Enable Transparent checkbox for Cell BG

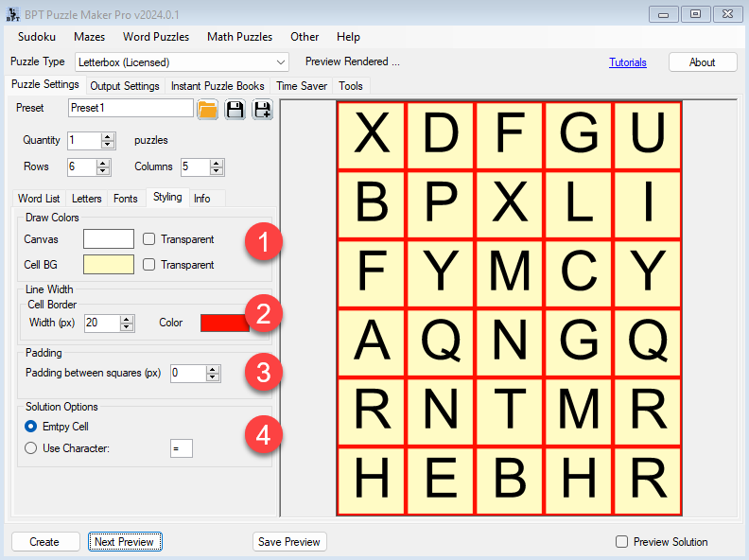(149, 265)
